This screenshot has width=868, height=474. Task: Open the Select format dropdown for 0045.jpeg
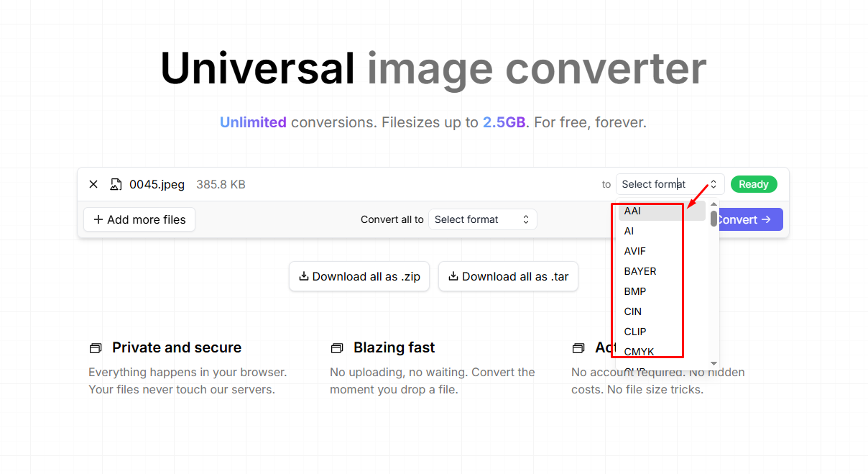670,185
